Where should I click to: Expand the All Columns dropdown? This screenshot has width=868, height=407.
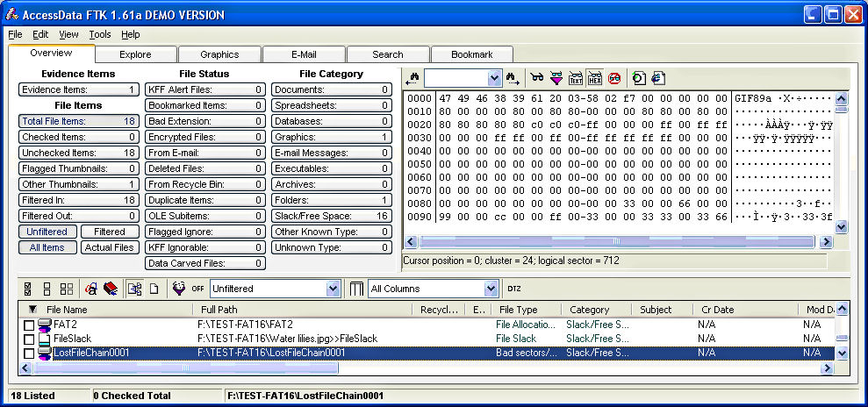coord(491,289)
